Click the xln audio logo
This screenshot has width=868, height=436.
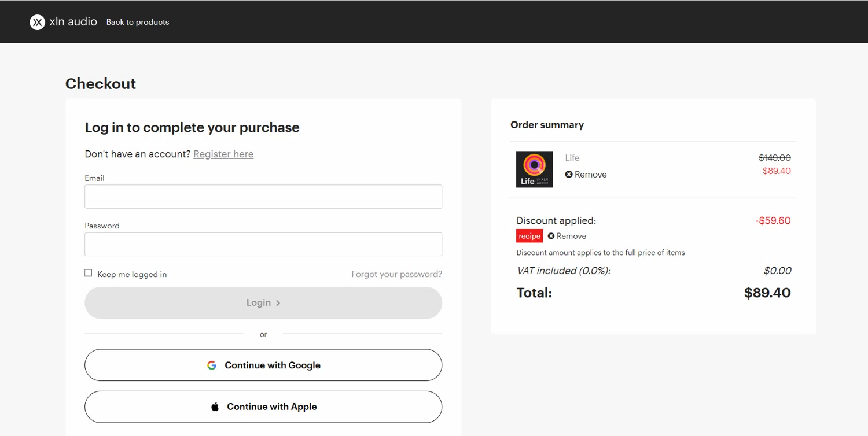[x=63, y=22]
